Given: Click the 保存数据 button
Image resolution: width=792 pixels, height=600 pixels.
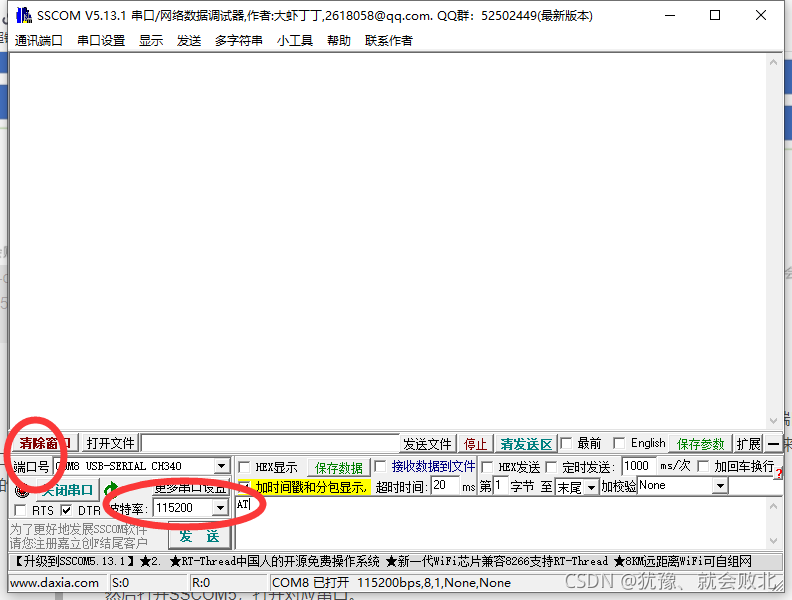Looking at the screenshot, I should tap(338, 468).
